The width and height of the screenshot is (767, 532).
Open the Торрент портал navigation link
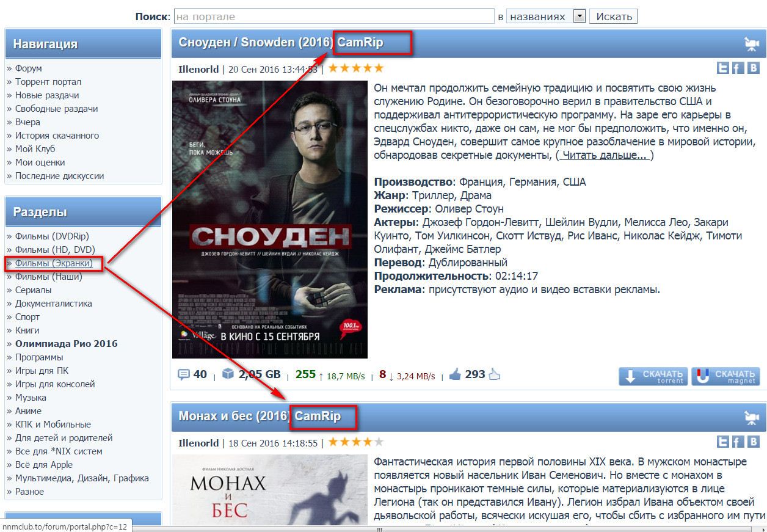tap(48, 82)
